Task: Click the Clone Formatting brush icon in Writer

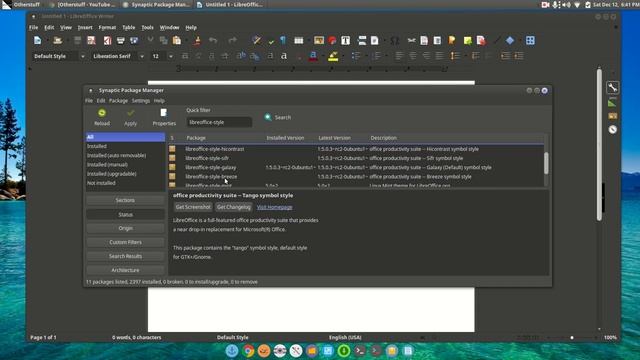Action: point(198,40)
